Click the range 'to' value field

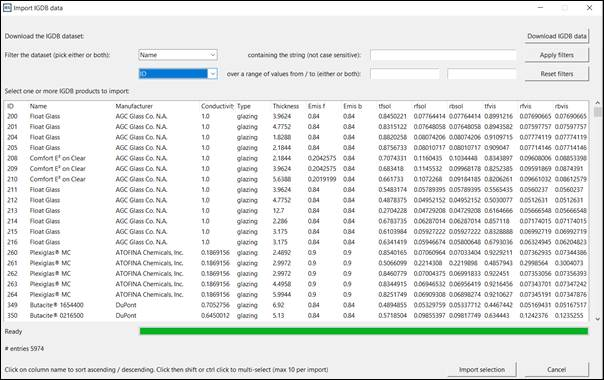(x=482, y=74)
